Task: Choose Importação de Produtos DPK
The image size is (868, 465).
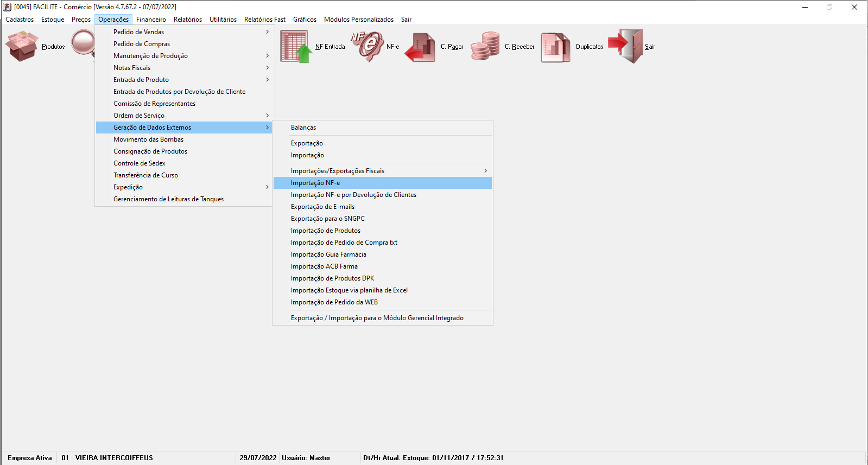Action: click(383, 278)
